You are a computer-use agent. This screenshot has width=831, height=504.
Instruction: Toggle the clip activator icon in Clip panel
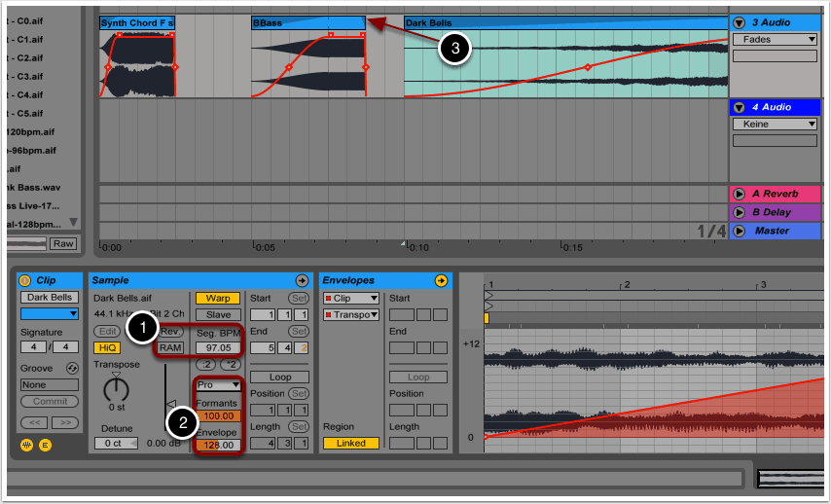(25, 280)
